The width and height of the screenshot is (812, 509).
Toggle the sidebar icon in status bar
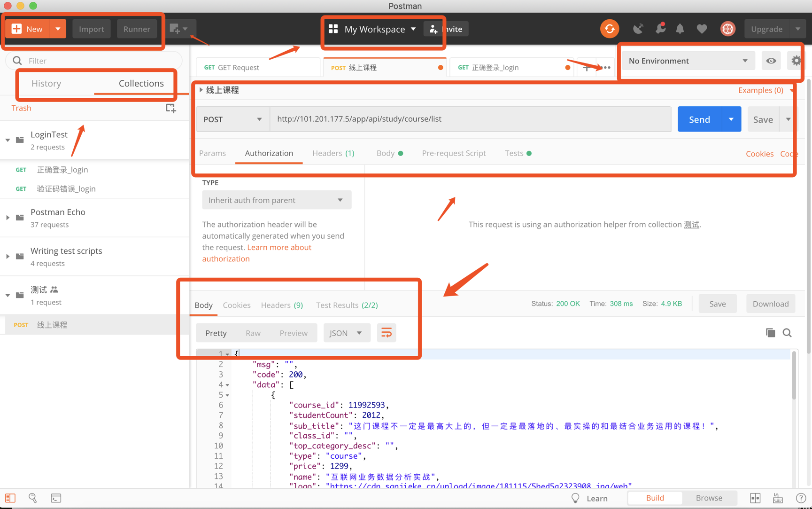click(x=10, y=498)
